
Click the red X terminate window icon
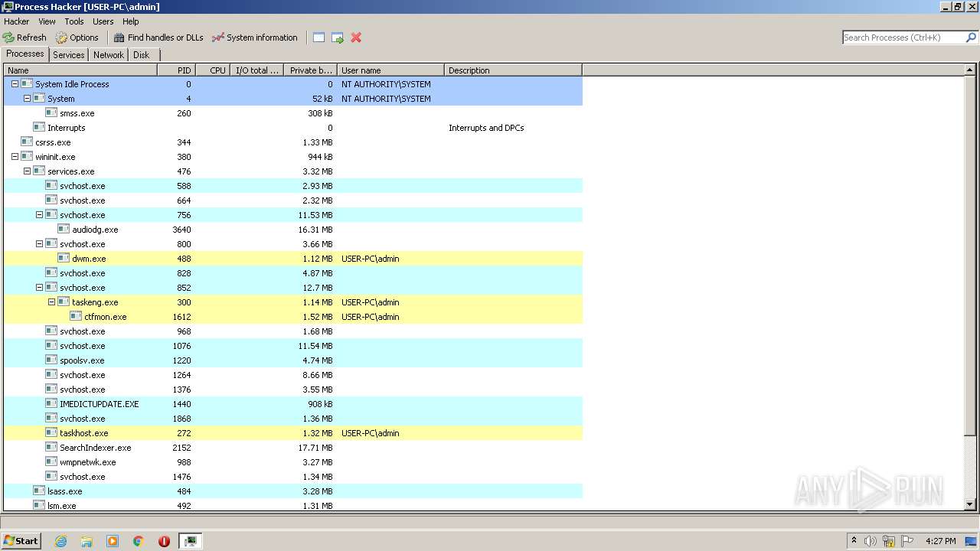click(x=356, y=37)
